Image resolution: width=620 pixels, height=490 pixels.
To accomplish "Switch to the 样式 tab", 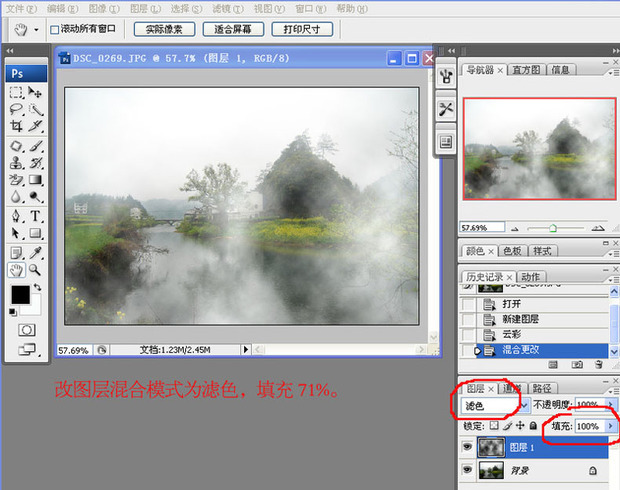I will 542,251.
